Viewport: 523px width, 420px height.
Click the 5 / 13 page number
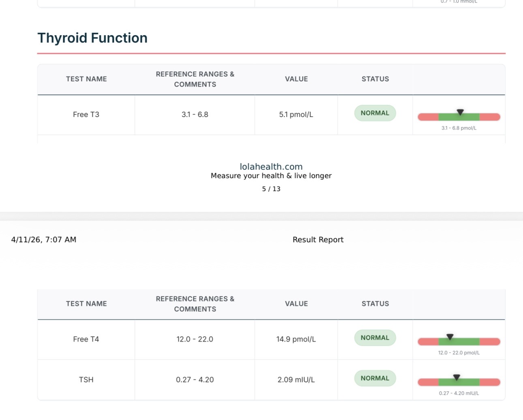pos(271,189)
